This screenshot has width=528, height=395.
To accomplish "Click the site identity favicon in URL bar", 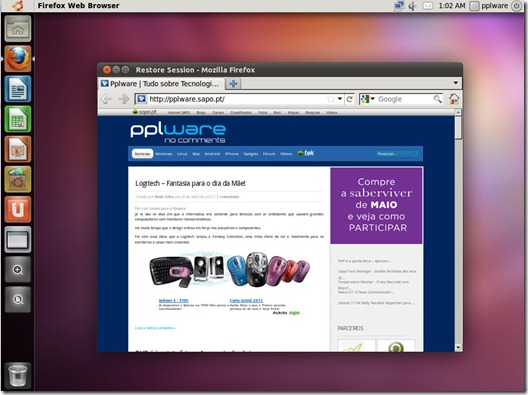I will tap(142, 99).
